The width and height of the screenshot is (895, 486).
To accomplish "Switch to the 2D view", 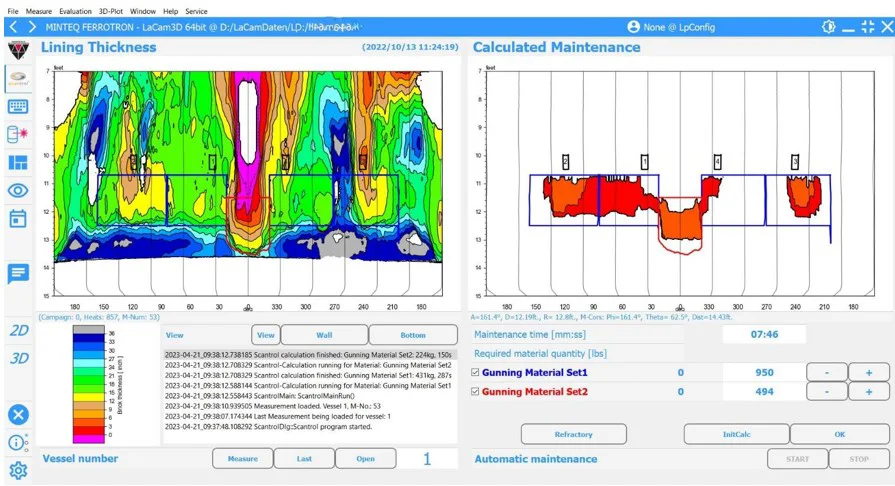I will [x=18, y=331].
